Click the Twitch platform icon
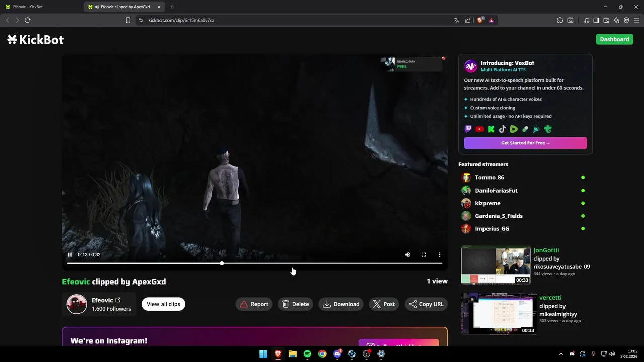644x362 pixels. click(468, 129)
